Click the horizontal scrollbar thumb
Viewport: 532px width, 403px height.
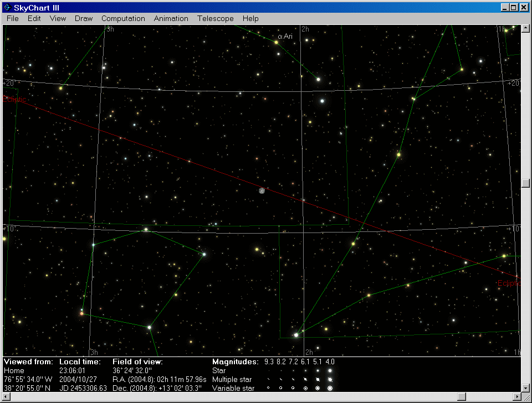click(461, 397)
